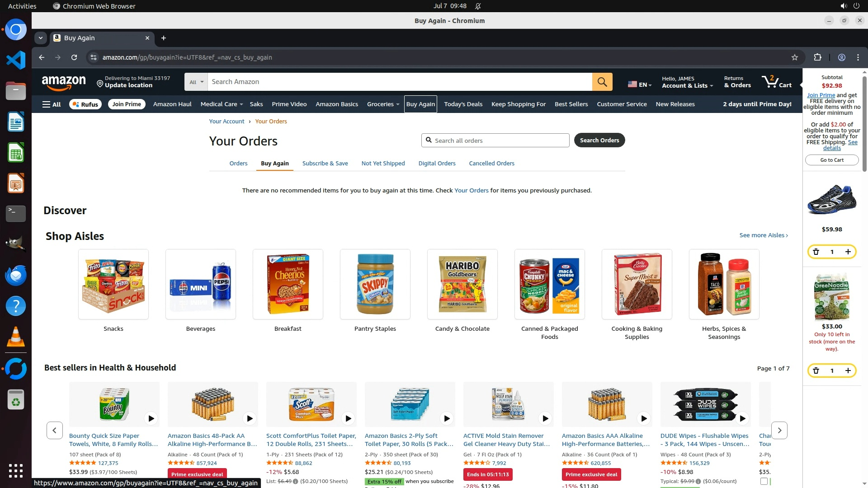This screenshot has height=488, width=868.
Task: Select the Cancelled Orders tab
Action: (491, 164)
